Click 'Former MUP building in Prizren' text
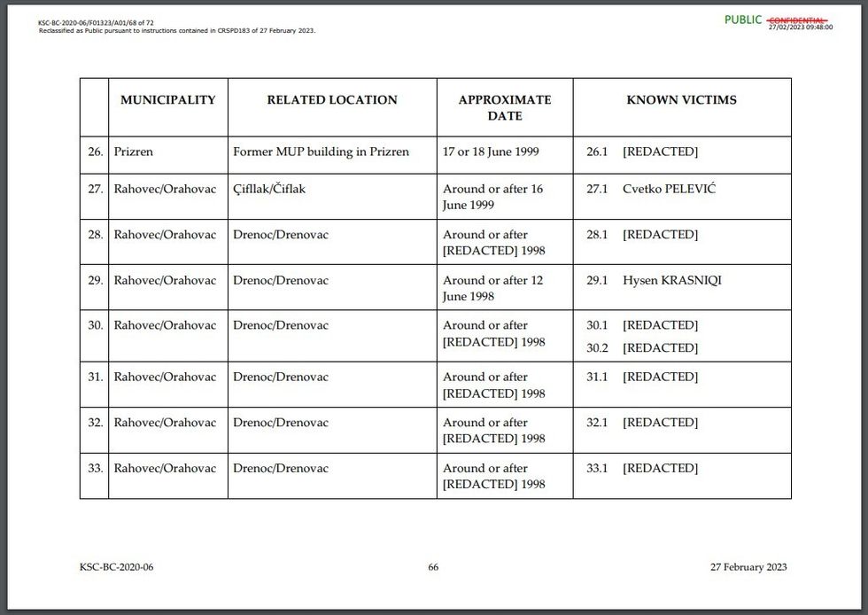Image resolution: width=868 pixels, height=615 pixels. coord(321,152)
